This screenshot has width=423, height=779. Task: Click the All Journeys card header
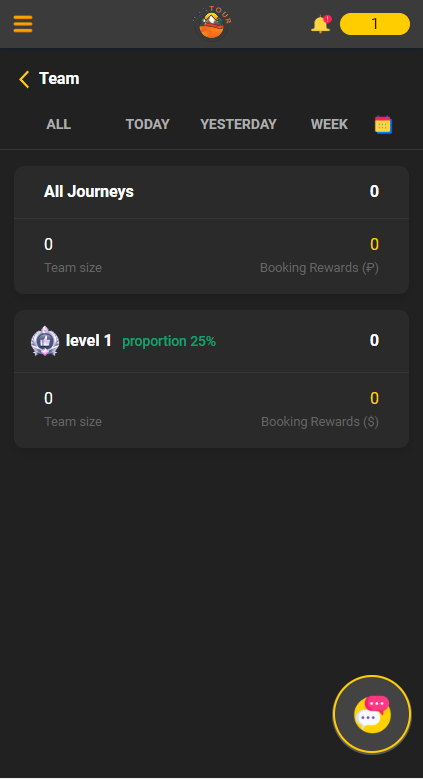pyautogui.click(x=211, y=192)
